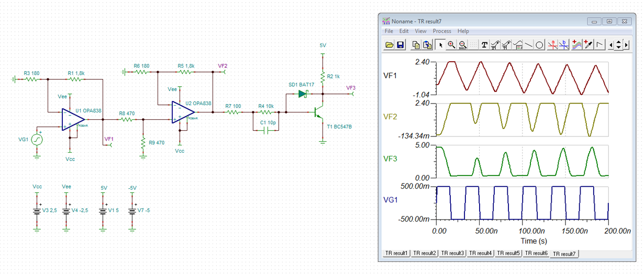The image size is (644, 276).
Task: Switch to TR result1 tab
Action: point(396,253)
